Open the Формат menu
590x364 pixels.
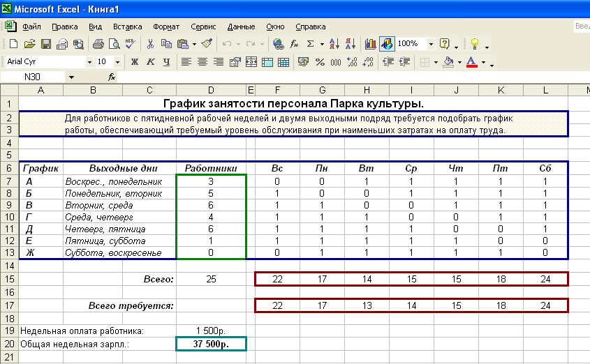pyautogui.click(x=166, y=27)
